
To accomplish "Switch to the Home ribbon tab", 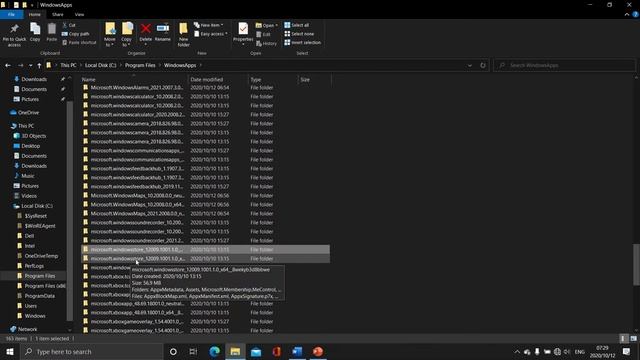I will coord(34,14).
